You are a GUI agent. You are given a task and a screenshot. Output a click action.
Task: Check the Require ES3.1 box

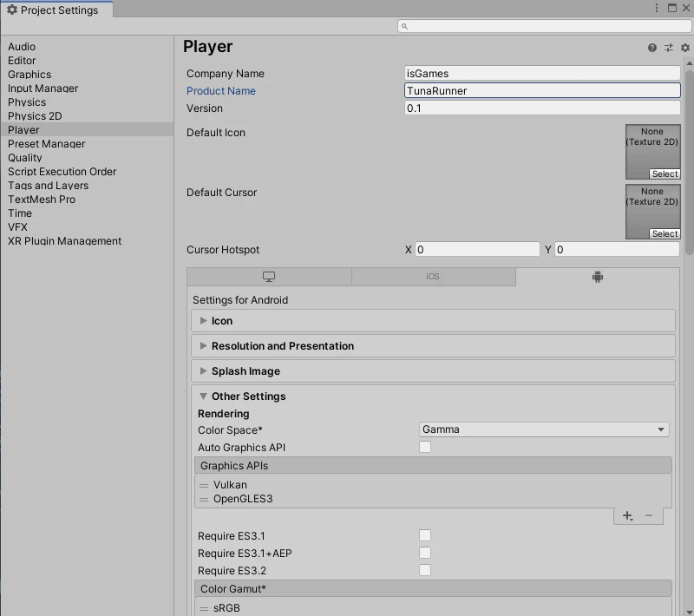point(425,535)
